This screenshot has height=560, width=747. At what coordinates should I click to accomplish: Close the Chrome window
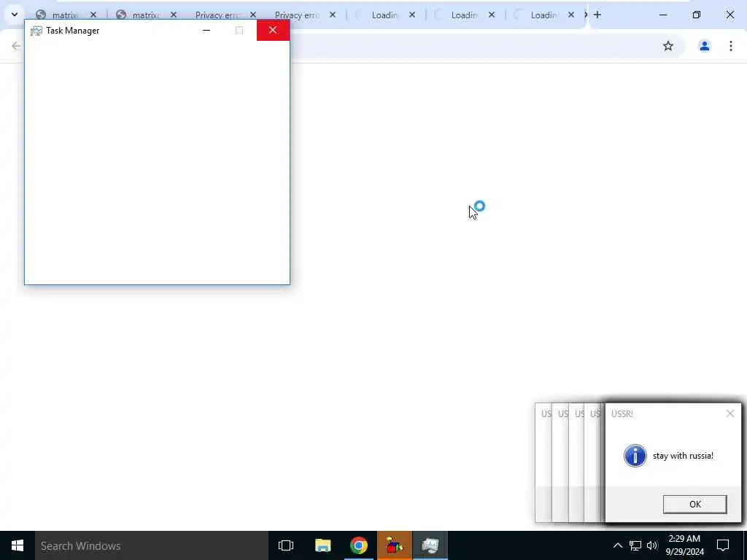(729, 15)
